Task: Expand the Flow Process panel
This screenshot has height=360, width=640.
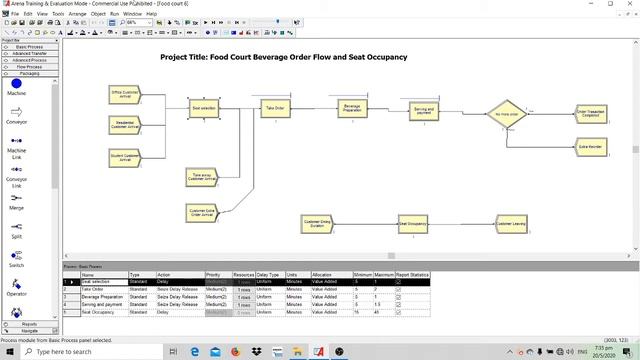Action: (30, 67)
